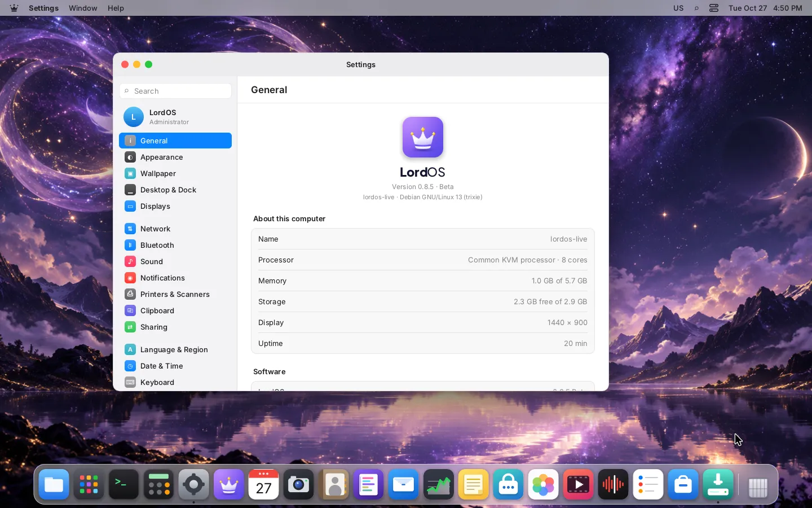Launch Terminal from the dock
Screen dimensions: 812x508
point(123,484)
